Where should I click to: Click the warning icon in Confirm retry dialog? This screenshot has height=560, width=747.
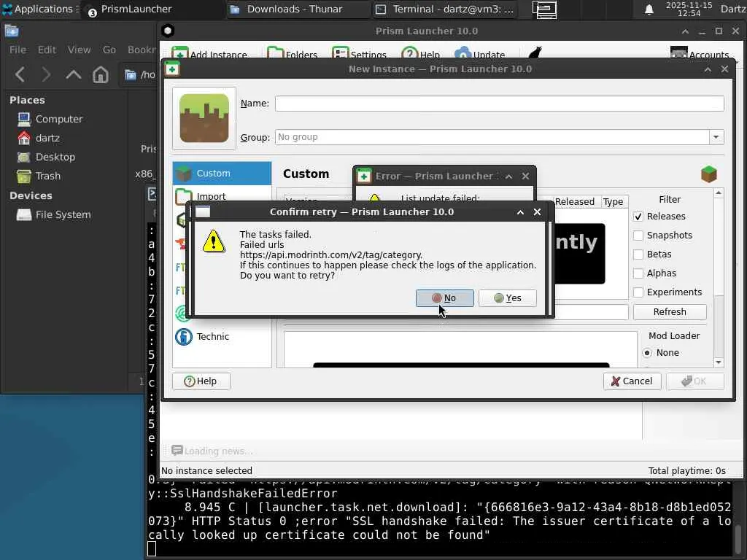point(214,241)
